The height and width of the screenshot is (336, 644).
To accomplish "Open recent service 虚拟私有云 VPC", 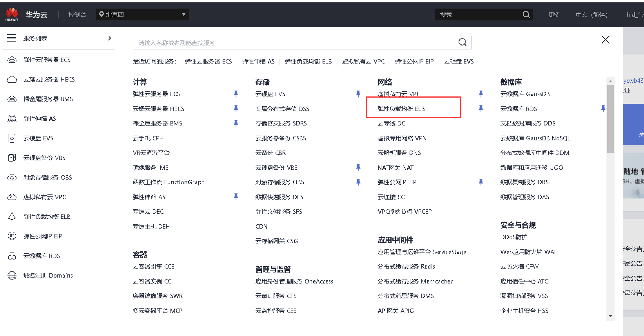I will pos(363,62).
